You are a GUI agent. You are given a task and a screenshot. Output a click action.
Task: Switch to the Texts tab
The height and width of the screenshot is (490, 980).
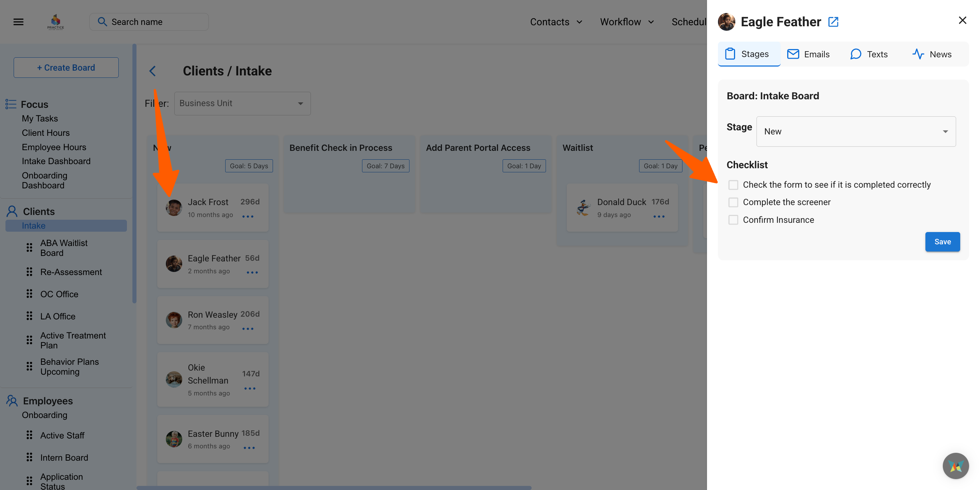[x=869, y=54]
